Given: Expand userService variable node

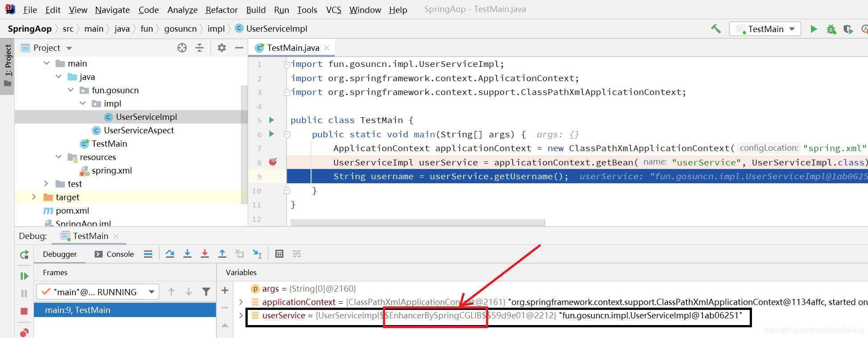Looking at the screenshot, I should [x=241, y=315].
